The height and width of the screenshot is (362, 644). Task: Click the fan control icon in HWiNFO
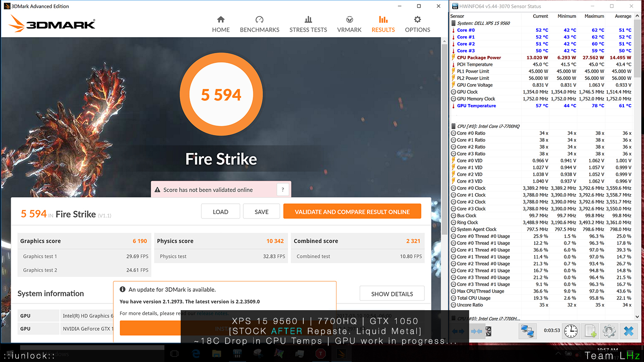coord(488,331)
